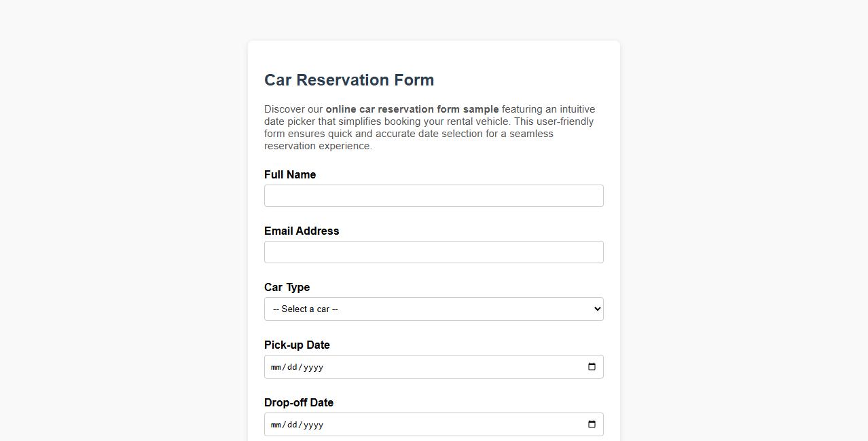Click the 'Email Address' label
The image size is (868, 441).
pos(302,231)
